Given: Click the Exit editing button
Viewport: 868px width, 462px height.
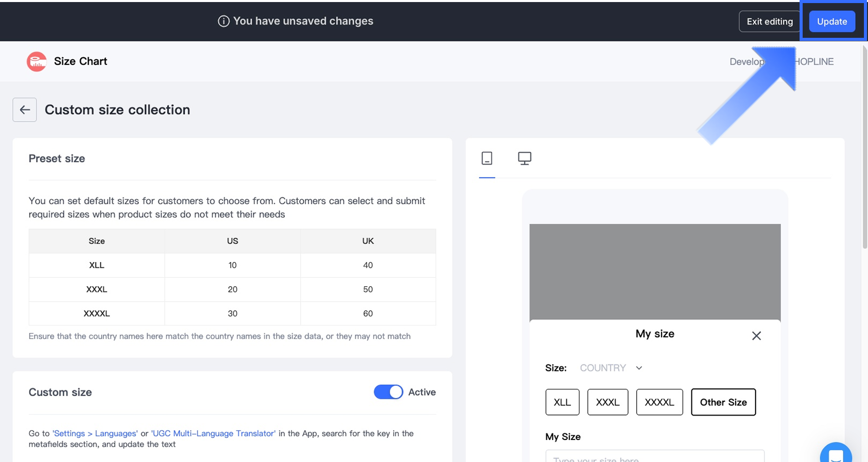Looking at the screenshot, I should pyautogui.click(x=769, y=21).
